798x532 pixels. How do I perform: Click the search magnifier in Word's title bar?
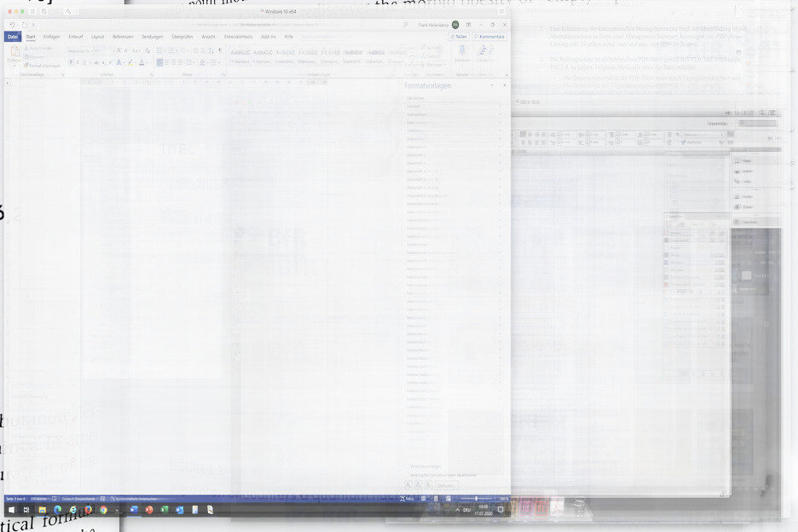tap(405, 25)
